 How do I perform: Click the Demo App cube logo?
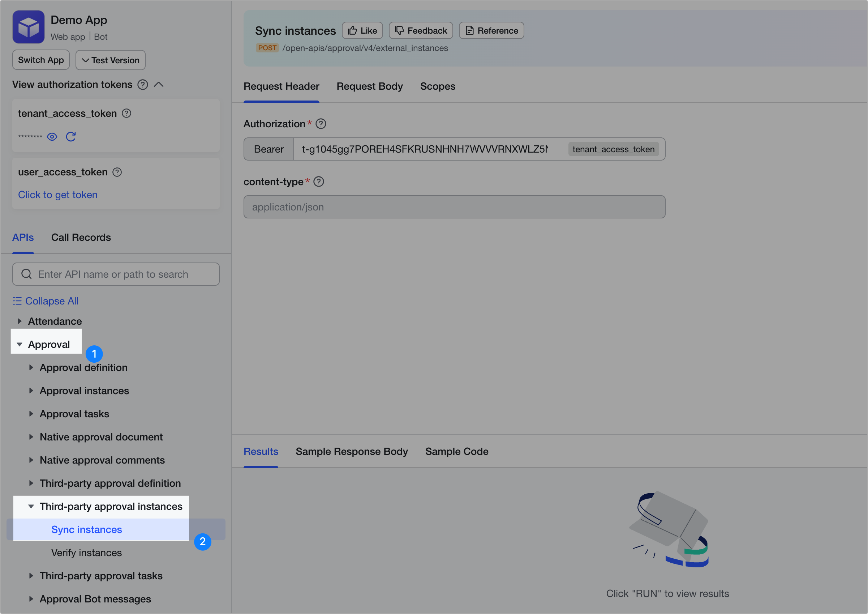tap(28, 27)
